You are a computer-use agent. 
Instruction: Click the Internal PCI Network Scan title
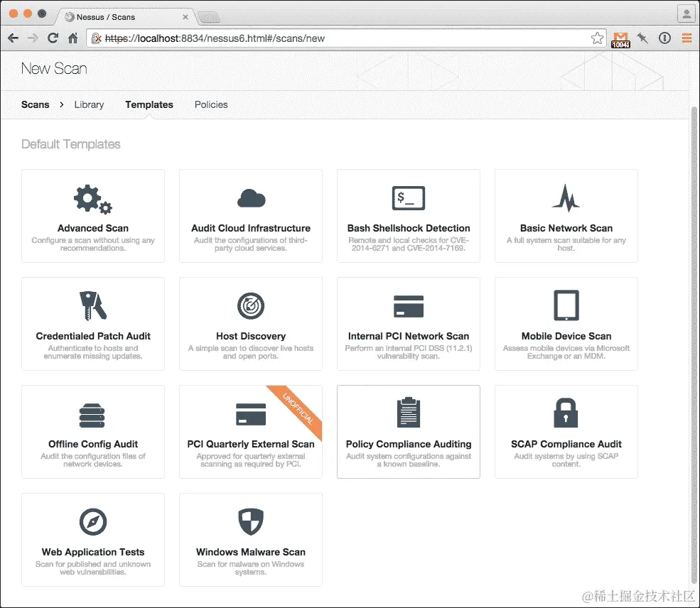pyautogui.click(x=409, y=336)
